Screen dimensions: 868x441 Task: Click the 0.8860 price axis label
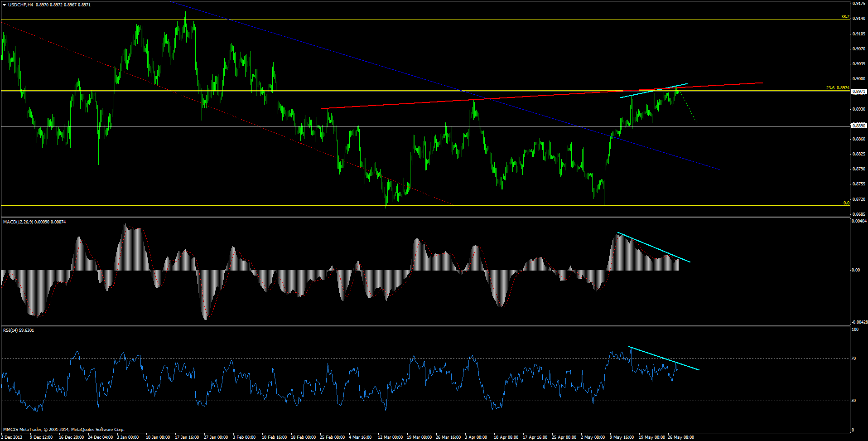[859, 139]
